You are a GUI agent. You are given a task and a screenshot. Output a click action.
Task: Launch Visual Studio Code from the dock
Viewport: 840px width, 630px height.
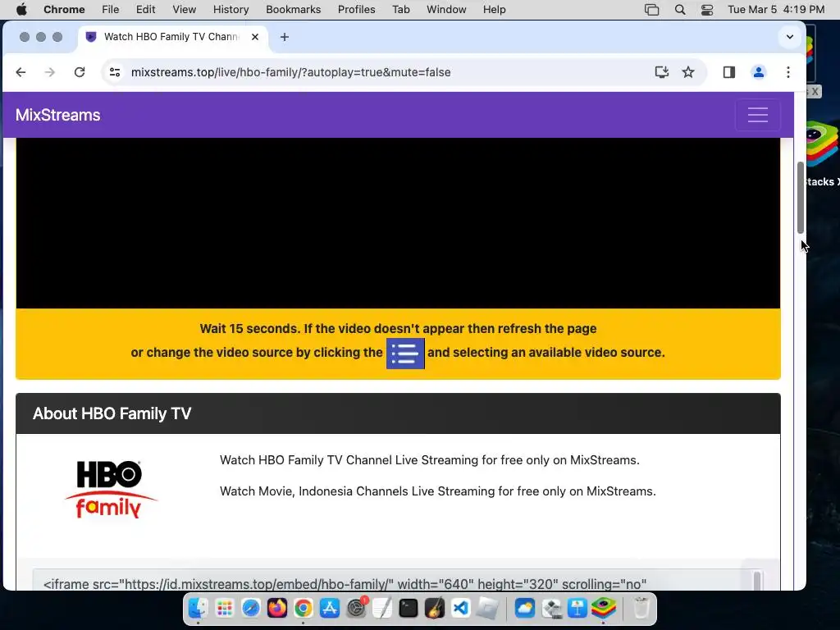click(x=461, y=608)
